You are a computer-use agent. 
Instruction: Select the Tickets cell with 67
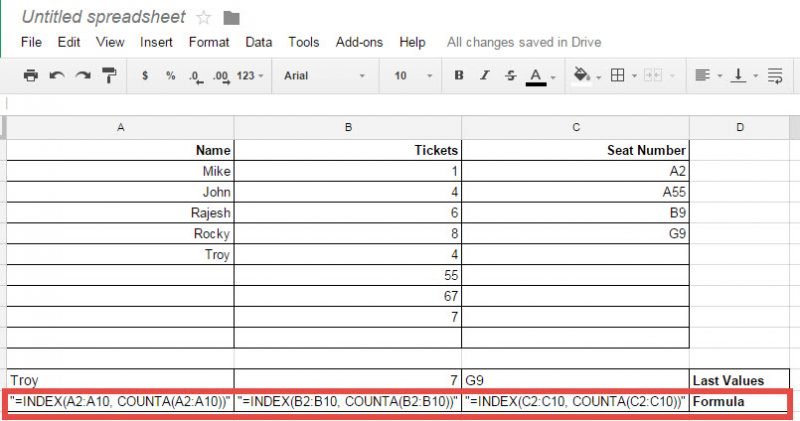click(x=348, y=296)
